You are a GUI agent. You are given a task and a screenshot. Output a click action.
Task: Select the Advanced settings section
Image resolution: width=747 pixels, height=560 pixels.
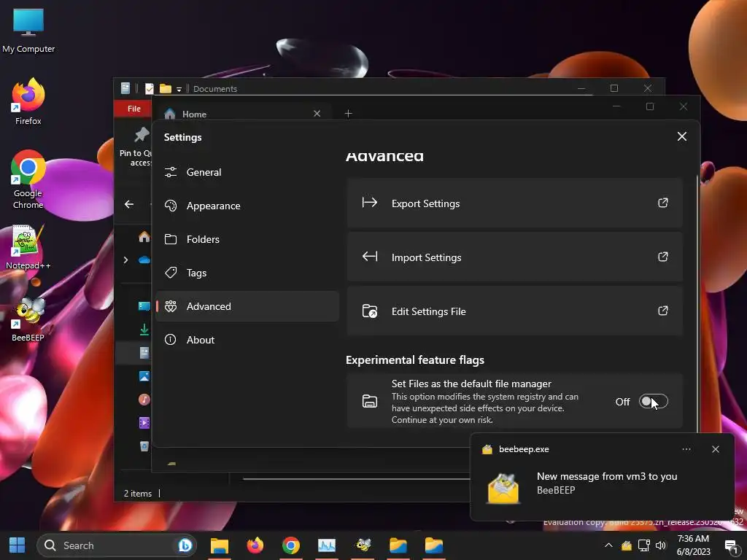coord(247,306)
